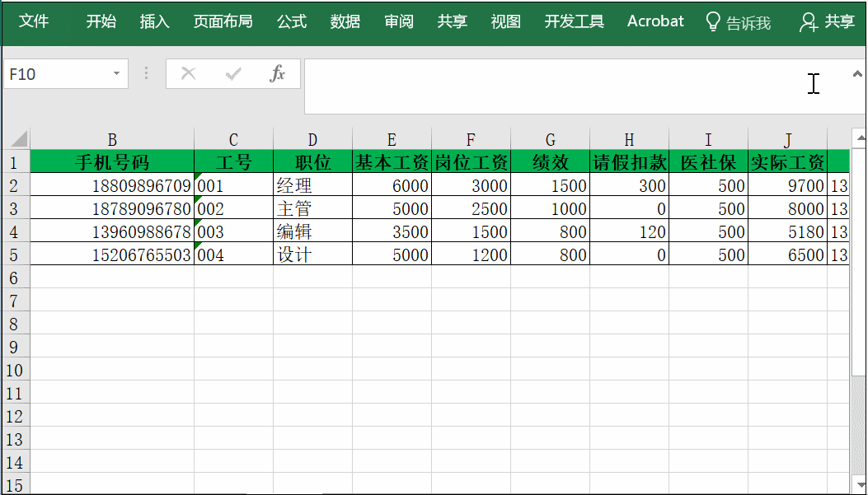Click the 请假扣款 header cell

coord(630,162)
